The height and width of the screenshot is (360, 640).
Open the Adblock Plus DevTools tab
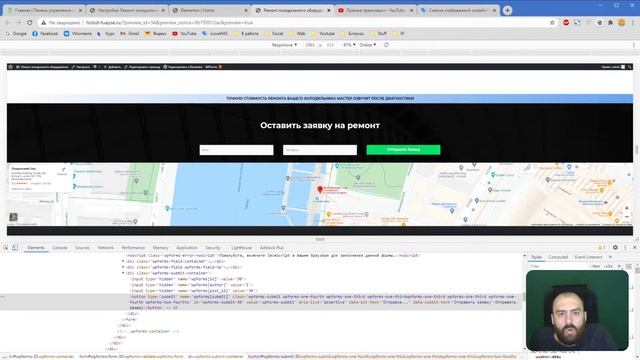tap(271, 248)
